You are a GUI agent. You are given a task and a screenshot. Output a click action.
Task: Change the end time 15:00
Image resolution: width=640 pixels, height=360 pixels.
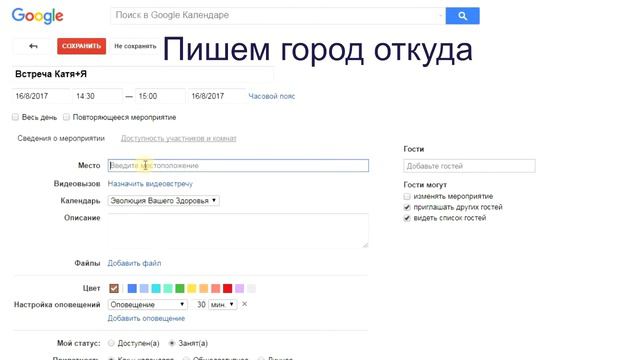tap(160, 96)
